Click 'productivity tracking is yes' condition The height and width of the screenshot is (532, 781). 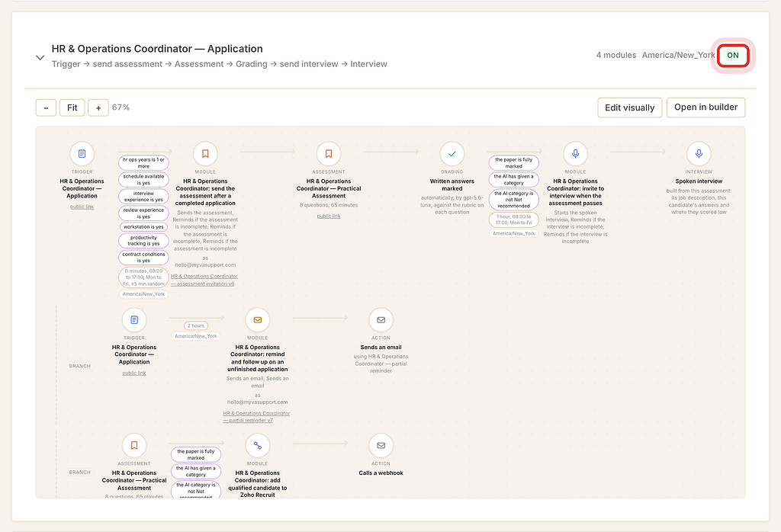[143, 240]
